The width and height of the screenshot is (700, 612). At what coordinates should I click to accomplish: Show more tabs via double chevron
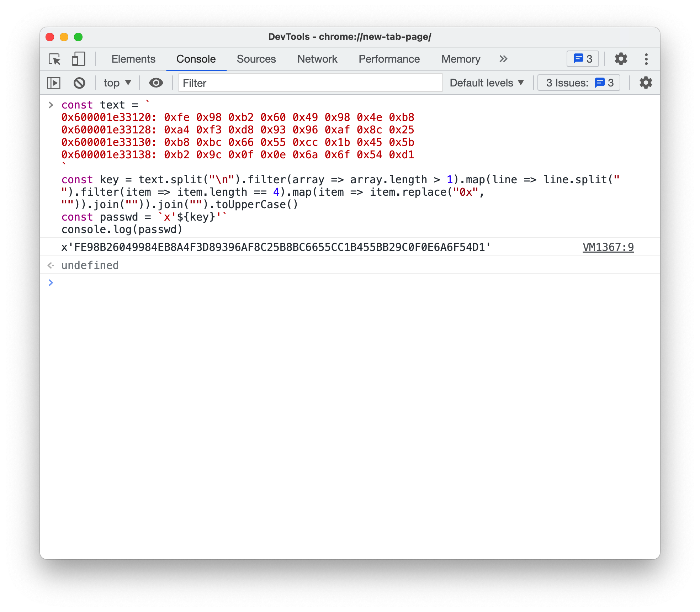[x=503, y=59]
